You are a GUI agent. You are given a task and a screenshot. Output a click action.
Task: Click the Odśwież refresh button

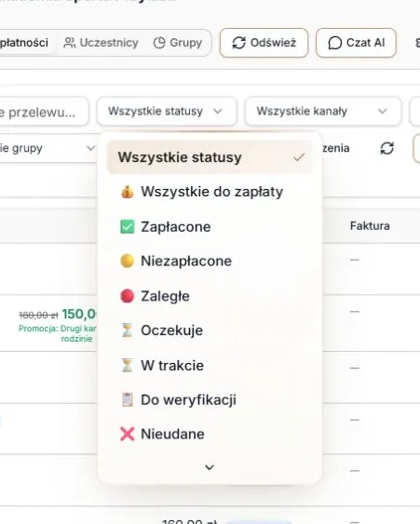click(x=264, y=43)
